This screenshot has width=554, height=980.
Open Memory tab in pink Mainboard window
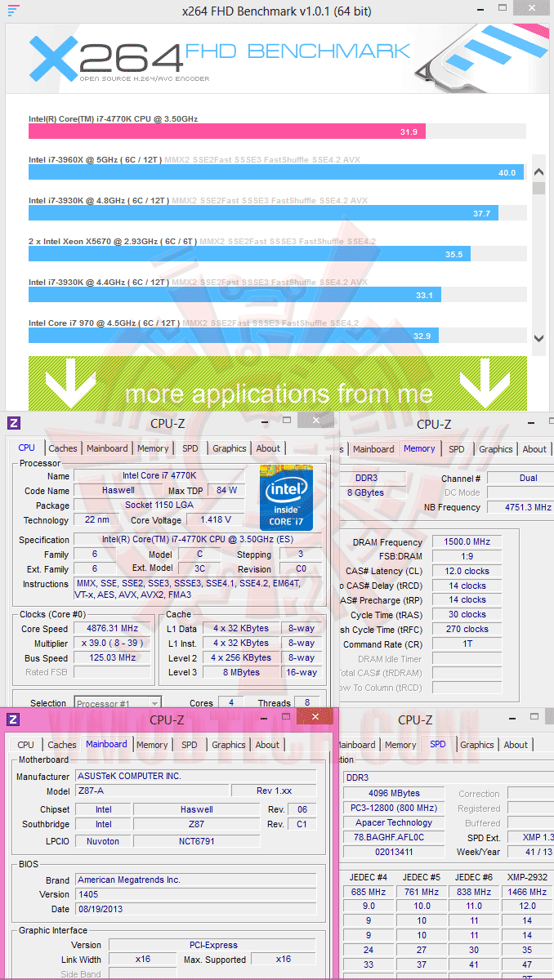pos(152,745)
